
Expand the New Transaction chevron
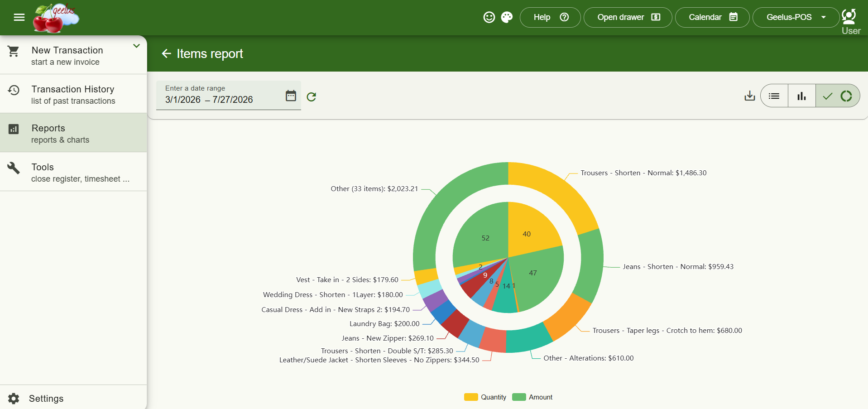click(136, 46)
